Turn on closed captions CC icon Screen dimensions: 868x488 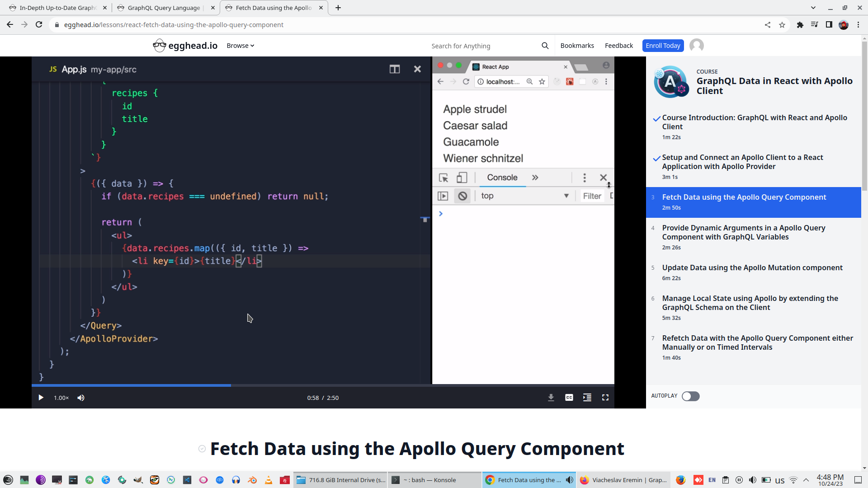(x=569, y=398)
